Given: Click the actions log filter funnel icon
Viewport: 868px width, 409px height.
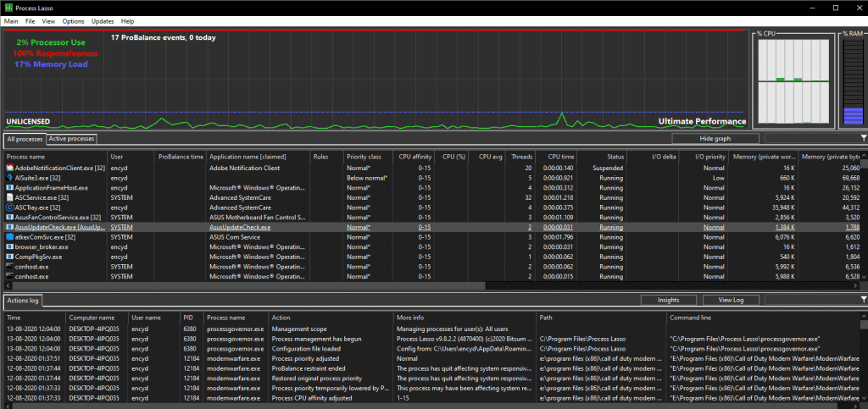Looking at the screenshot, I should [x=864, y=300].
